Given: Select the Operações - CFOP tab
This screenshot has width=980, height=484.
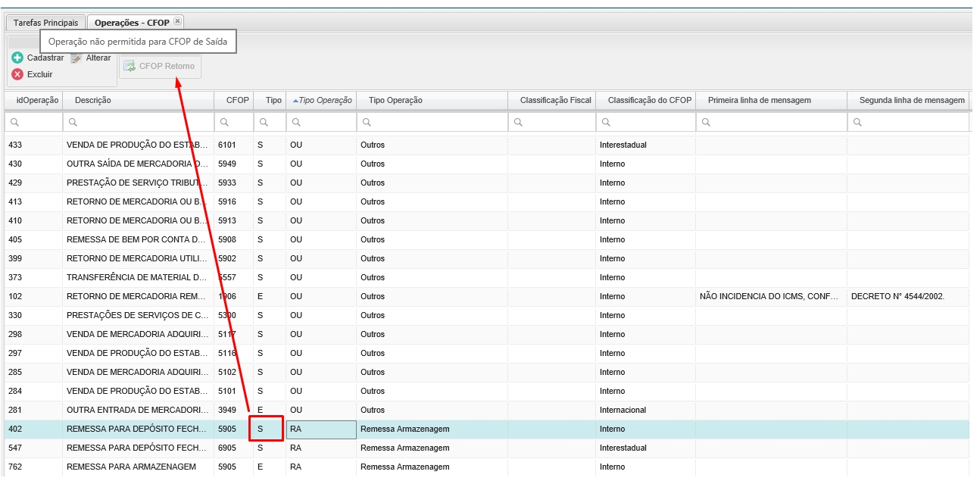Looking at the screenshot, I should (x=132, y=23).
